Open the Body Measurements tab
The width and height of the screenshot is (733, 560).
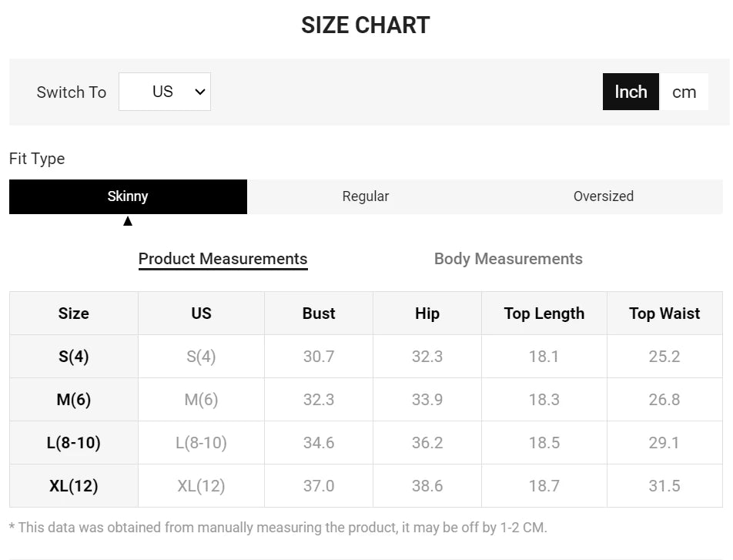click(x=508, y=259)
